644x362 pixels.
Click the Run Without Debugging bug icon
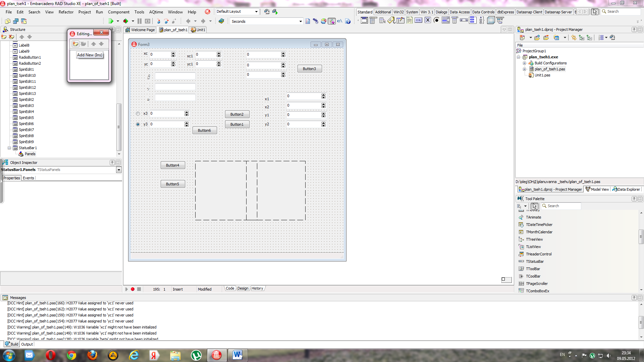click(126, 21)
